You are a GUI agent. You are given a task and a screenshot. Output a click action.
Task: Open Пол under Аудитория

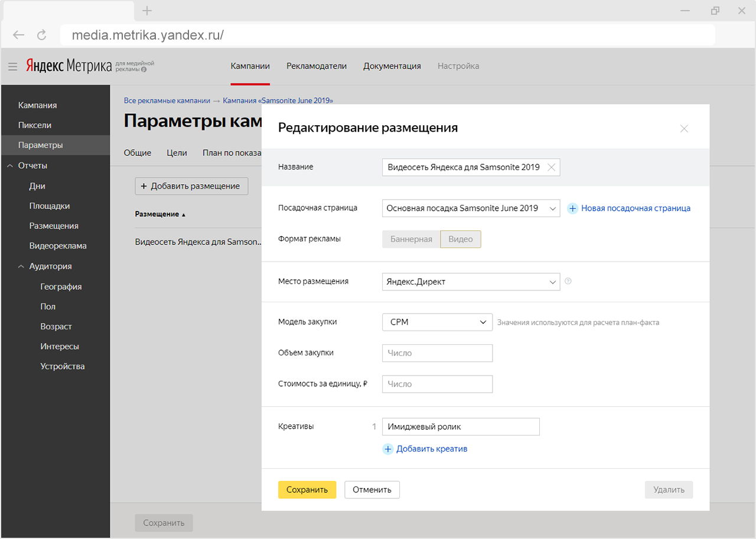click(48, 307)
